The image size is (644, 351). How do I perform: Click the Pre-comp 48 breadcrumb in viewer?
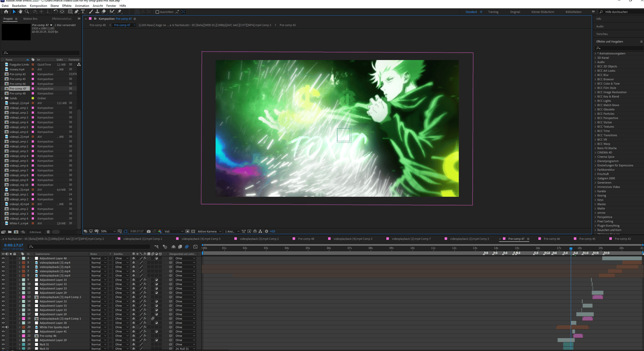pyautogui.click(x=97, y=25)
